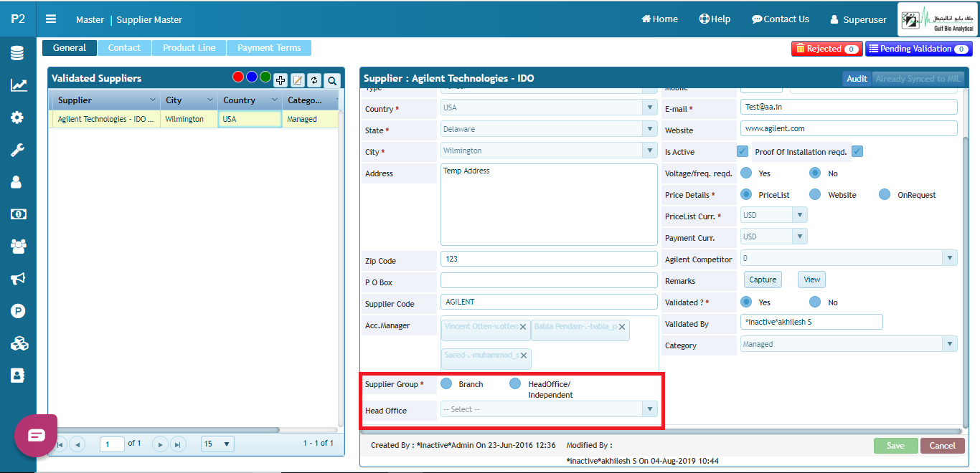Viewport: 980px width, 473px height.
Task: Click the Capture remarks button
Action: 762,279
